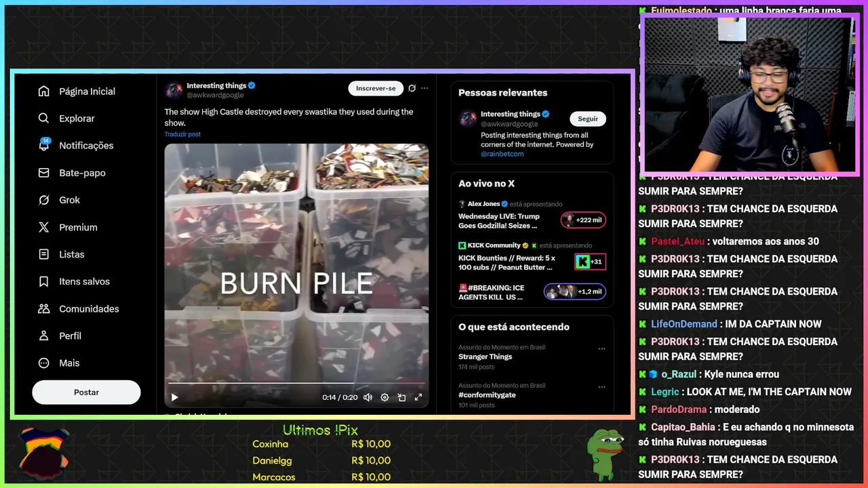Mute the video with the speaker icon

(x=368, y=397)
